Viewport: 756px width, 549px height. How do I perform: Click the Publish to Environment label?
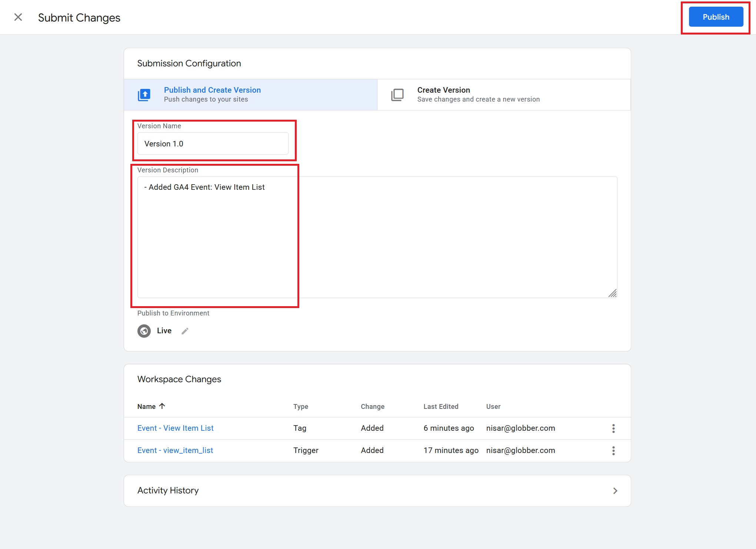coord(173,313)
